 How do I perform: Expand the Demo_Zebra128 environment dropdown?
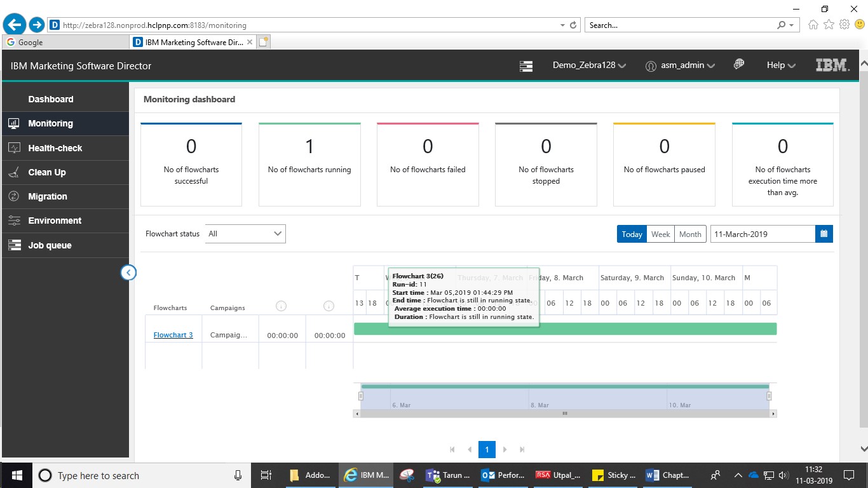pos(589,65)
